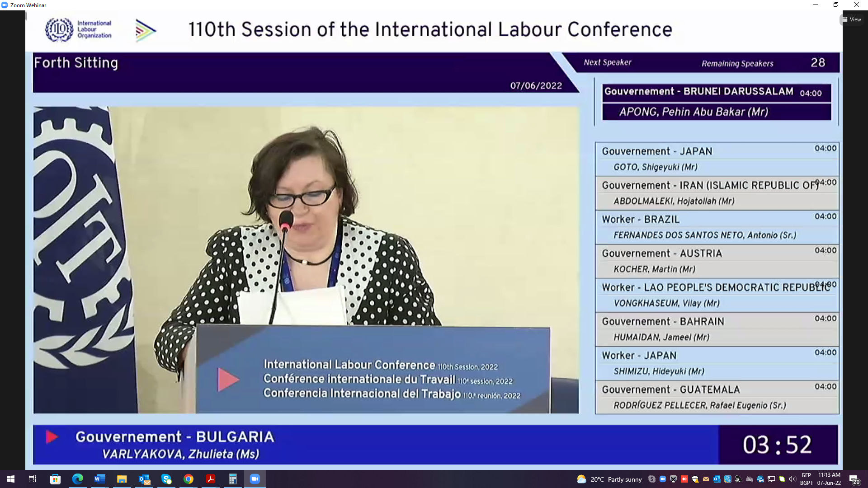The image size is (868, 488).
Task: Click the Zoom Webinar title bar icon
Action: pyautogui.click(x=5, y=5)
